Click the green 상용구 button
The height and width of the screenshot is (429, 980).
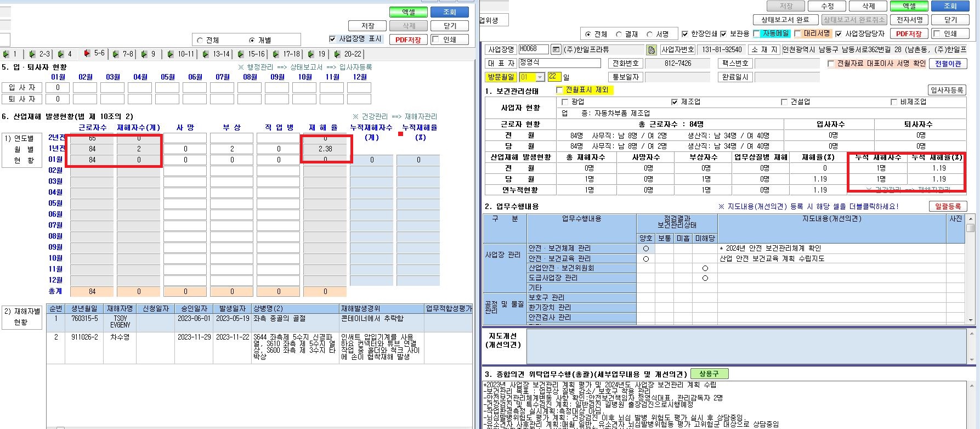tap(709, 374)
